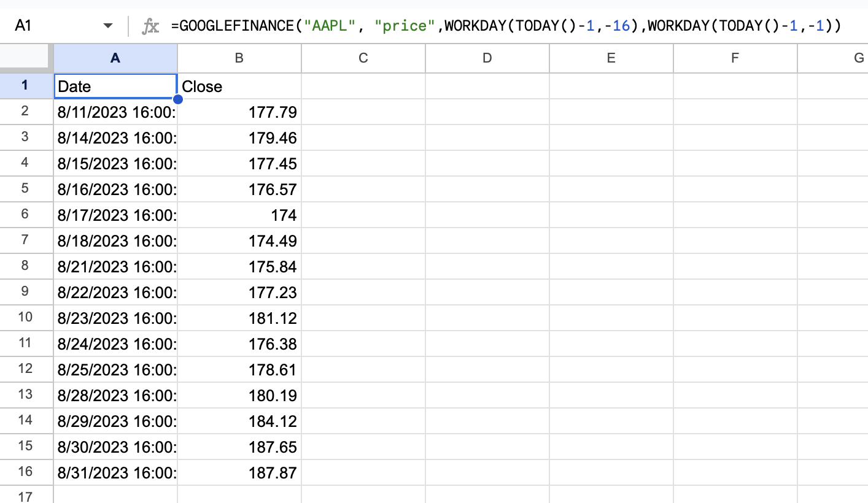Click the price cell 179.46
The image size is (868, 503).
[239, 137]
